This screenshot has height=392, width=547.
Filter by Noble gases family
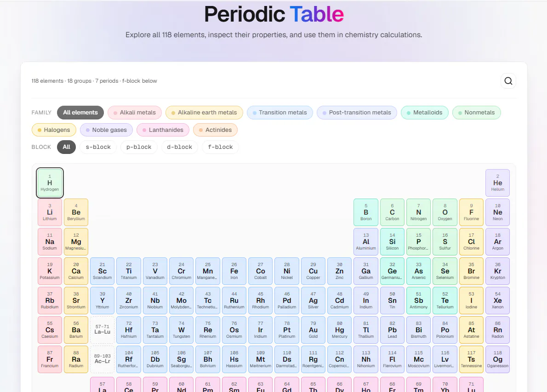tap(106, 130)
